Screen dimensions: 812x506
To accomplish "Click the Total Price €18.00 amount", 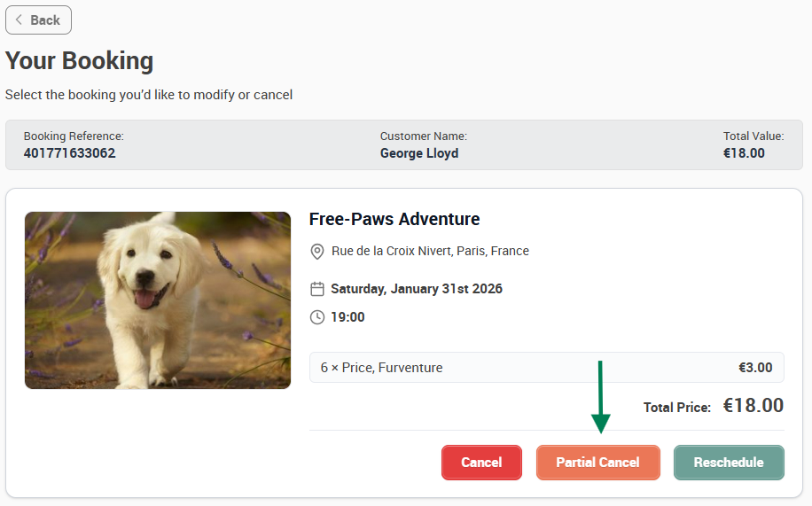I will [x=753, y=406].
